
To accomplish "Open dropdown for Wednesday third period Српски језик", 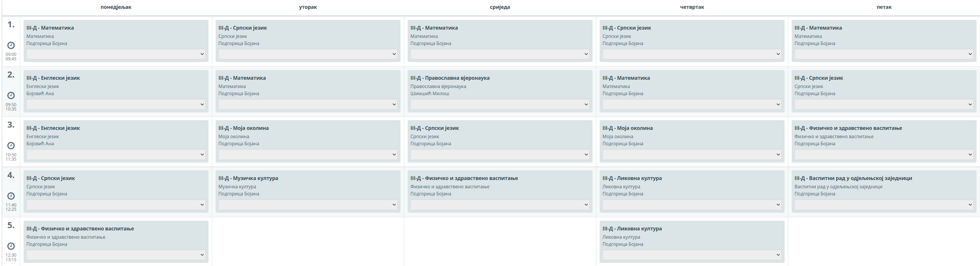I will click(x=500, y=155).
